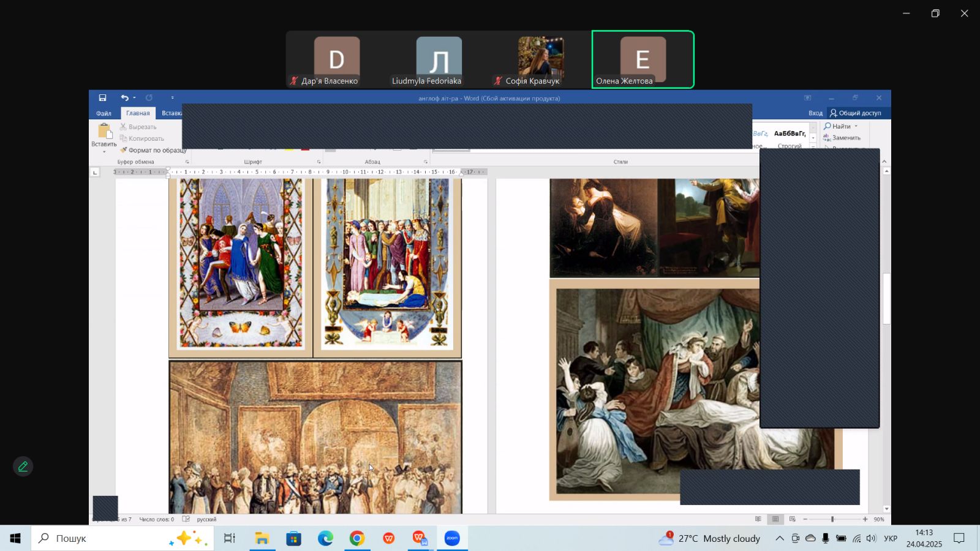Image resolution: width=980 pixels, height=551 pixels.
Task: Switch to Read Mode view in status bar
Action: click(x=758, y=519)
